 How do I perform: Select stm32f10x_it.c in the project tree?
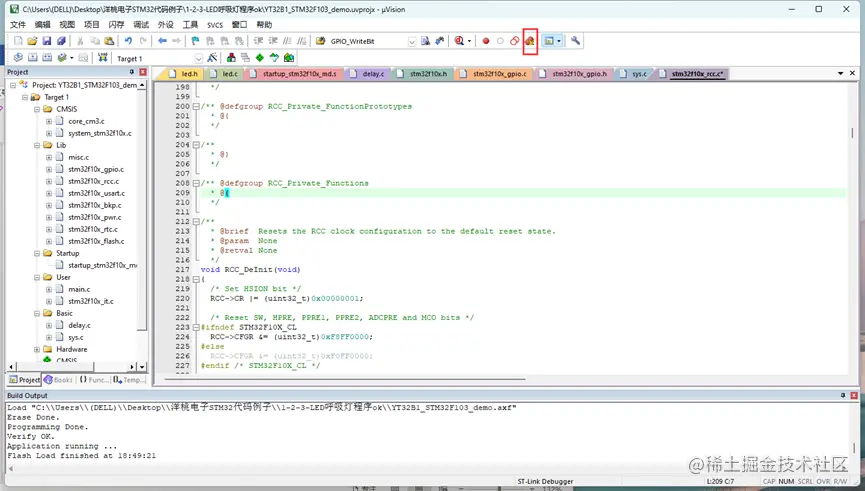pos(90,301)
